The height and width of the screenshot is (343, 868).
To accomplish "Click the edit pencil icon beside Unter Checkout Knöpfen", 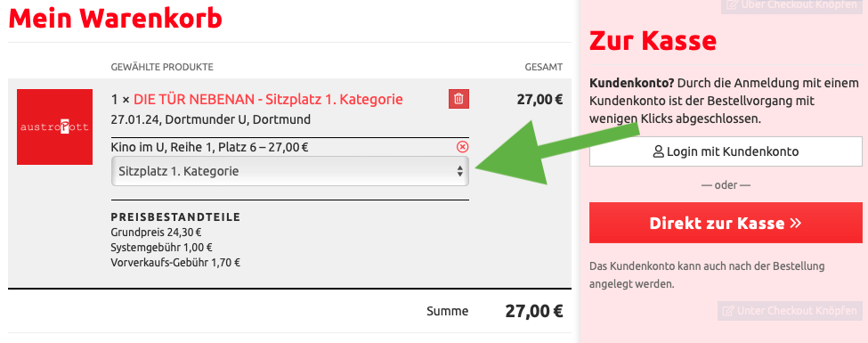I will pyautogui.click(x=728, y=312).
